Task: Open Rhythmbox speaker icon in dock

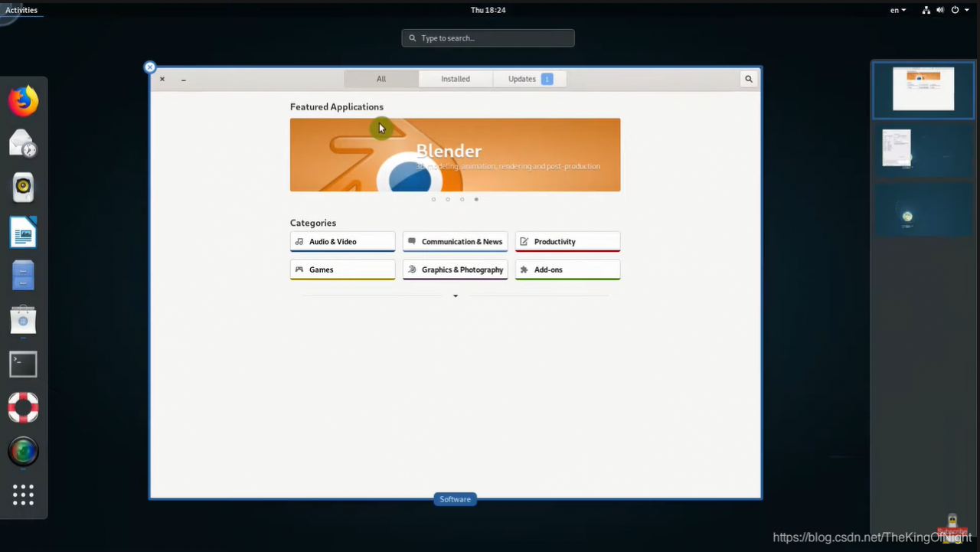Action: 23,188
